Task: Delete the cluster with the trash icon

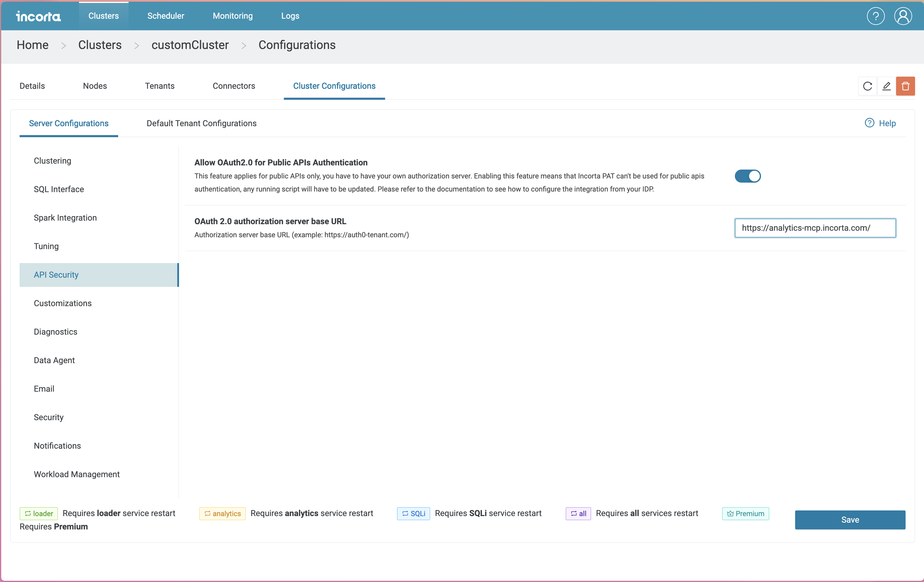Action: (x=906, y=86)
